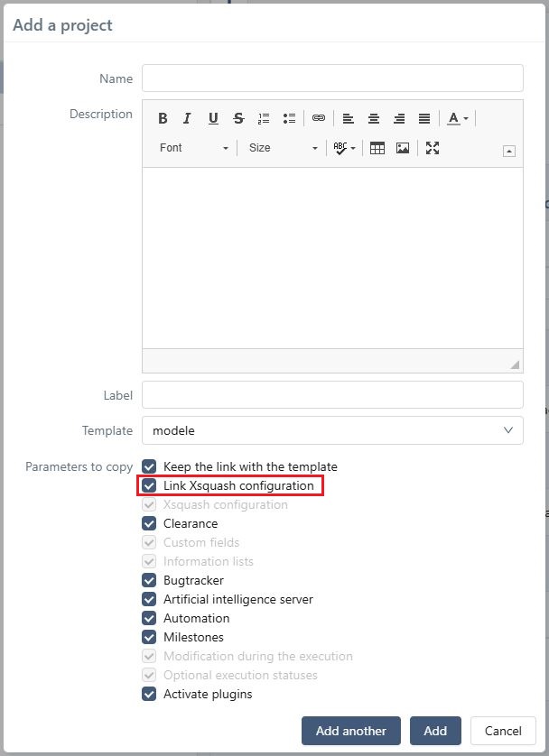The height and width of the screenshot is (756, 549).
Task: Click the strikethrough formatting icon
Action: click(238, 118)
